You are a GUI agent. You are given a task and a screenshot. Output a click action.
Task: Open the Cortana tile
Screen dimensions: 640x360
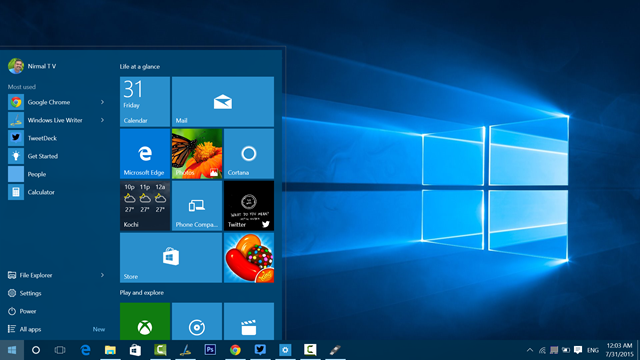click(x=249, y=153)
